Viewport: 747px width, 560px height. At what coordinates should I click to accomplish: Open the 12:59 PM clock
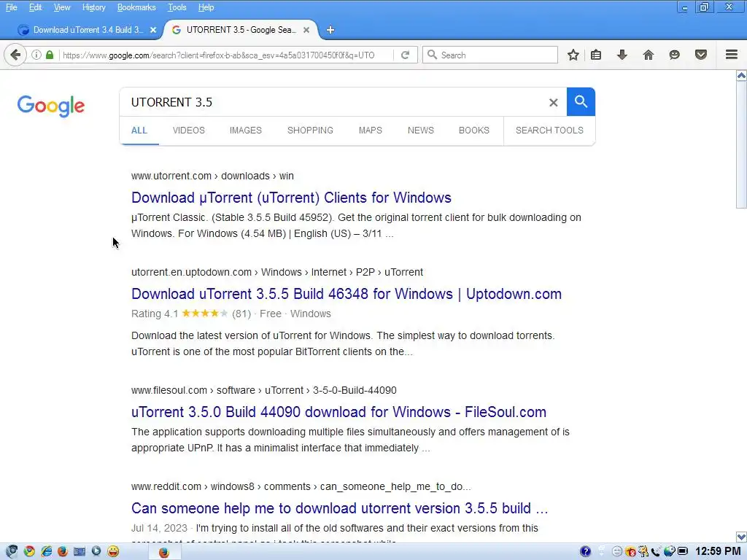tap(718, 551)
